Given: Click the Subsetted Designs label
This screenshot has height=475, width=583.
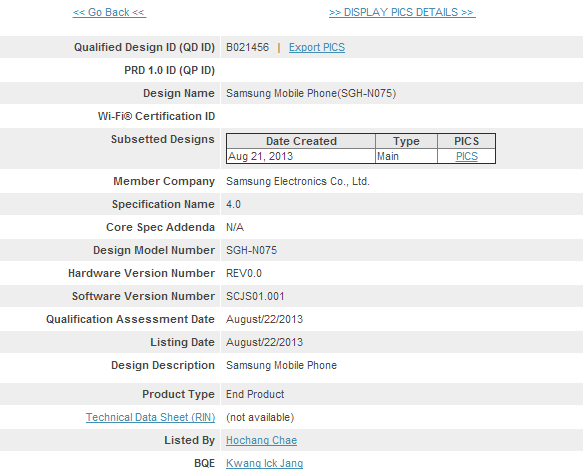Looking at the screenshot, I should pos(163,139).
